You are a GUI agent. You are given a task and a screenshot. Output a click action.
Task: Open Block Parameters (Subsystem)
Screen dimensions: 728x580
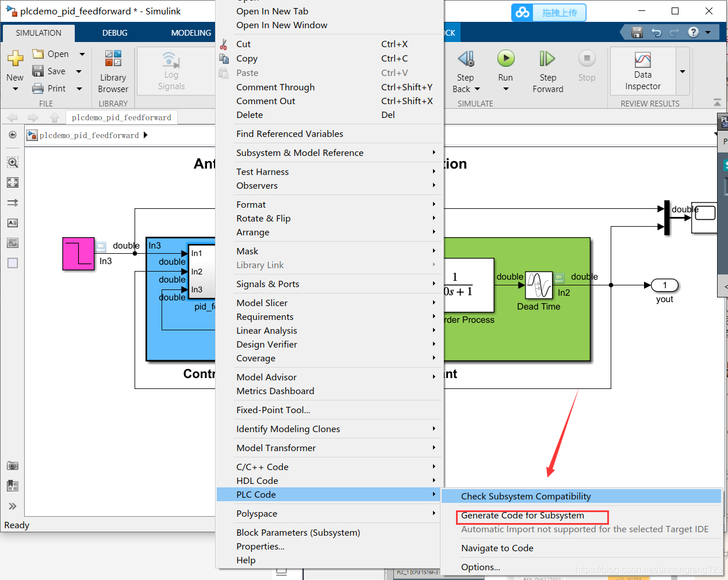click(x=329, y=533)
